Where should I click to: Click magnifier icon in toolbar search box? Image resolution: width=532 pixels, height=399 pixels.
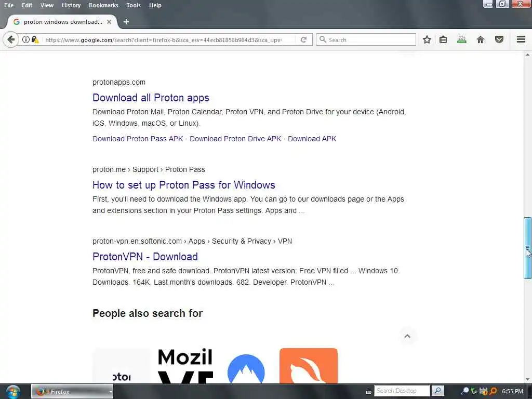coord(323,39)
